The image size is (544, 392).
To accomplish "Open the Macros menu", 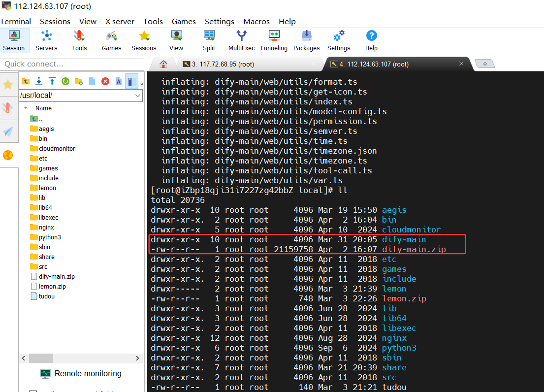I will click(x=256, y=22).
